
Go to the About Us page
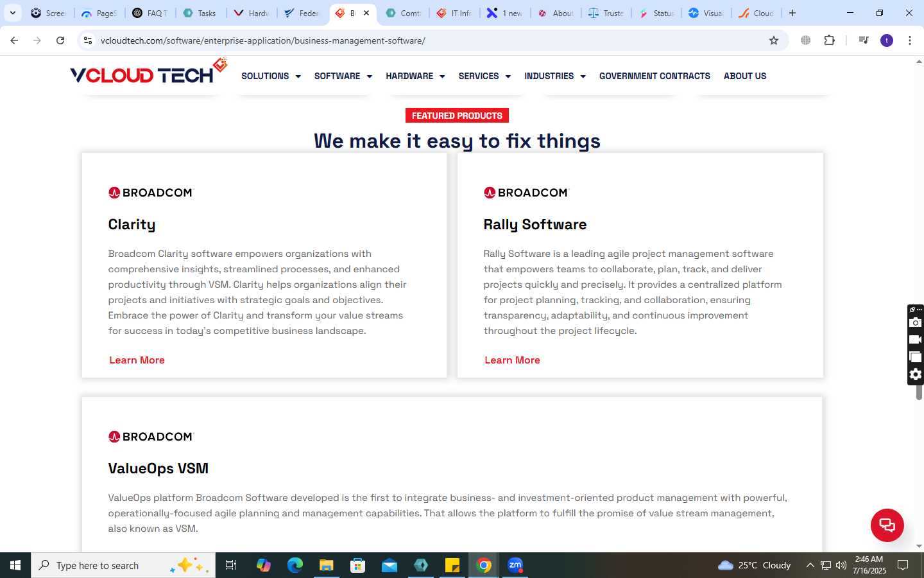tap(745, 76)
